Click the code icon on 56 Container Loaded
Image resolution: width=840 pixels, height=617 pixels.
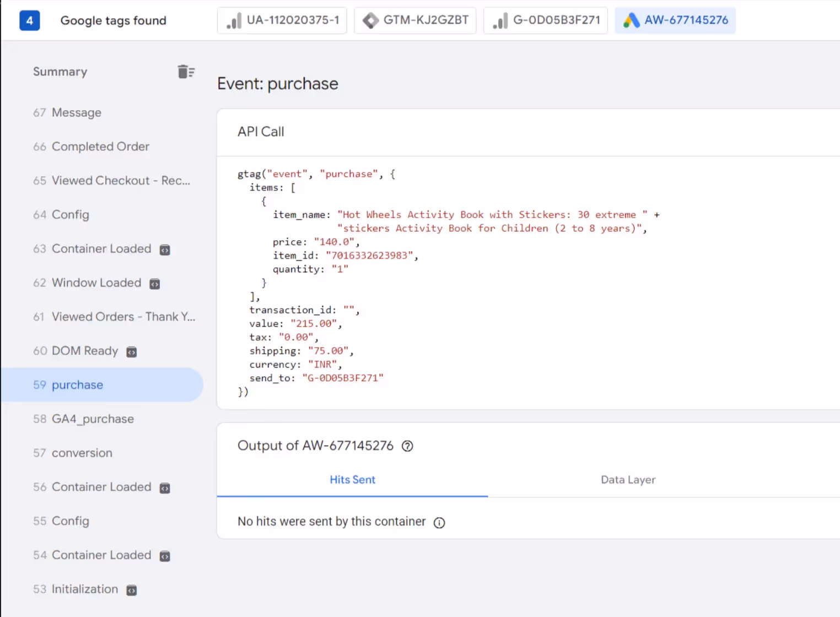[165, 489]
